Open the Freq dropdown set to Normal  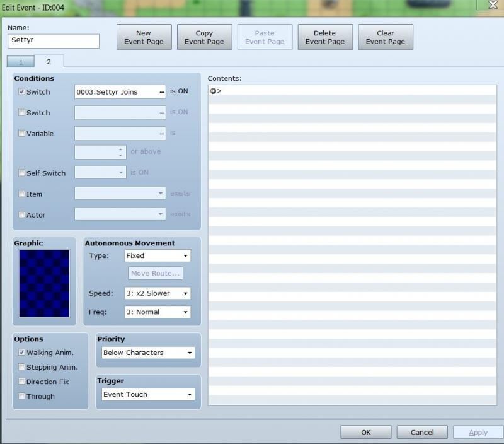(x=157, y=312)
